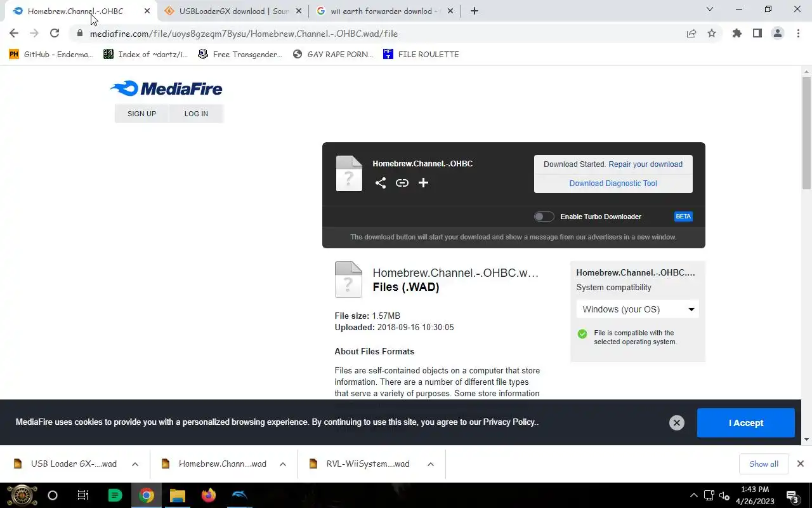Click the share page icon in address bar
Screen dimensions: 812x508
coord(691,34)
